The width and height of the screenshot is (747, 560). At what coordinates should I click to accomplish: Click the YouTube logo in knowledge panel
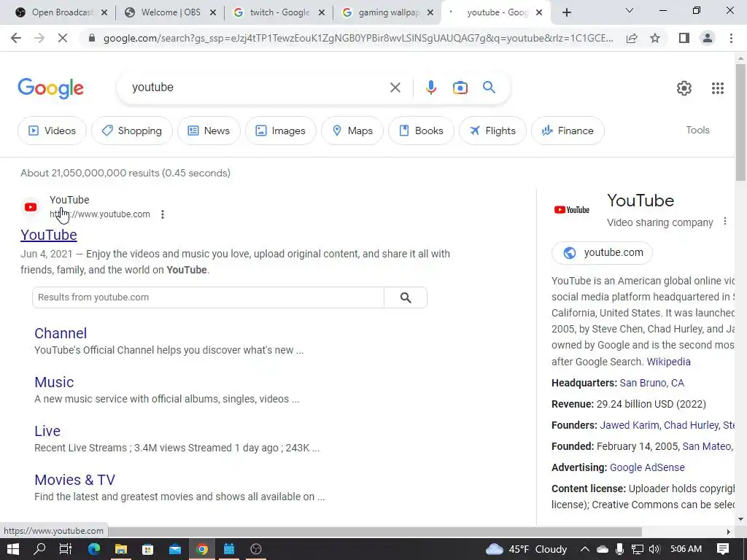(572, 209)
